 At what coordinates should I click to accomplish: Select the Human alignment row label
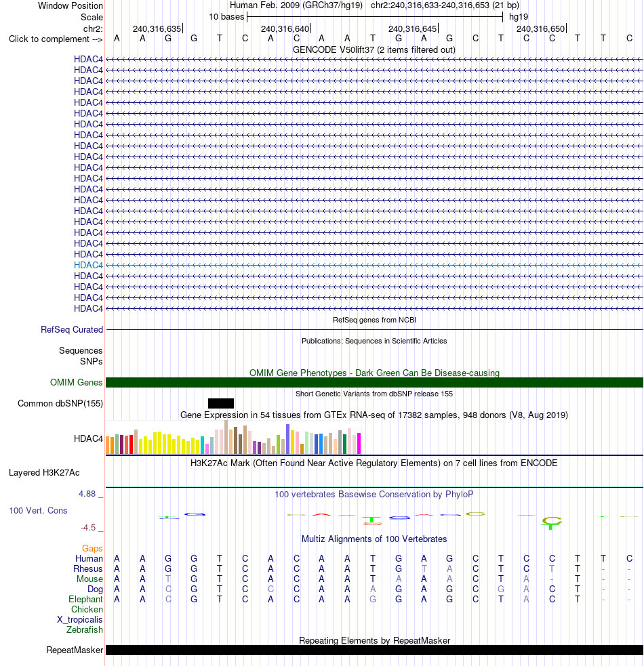(x=89, y=558)
